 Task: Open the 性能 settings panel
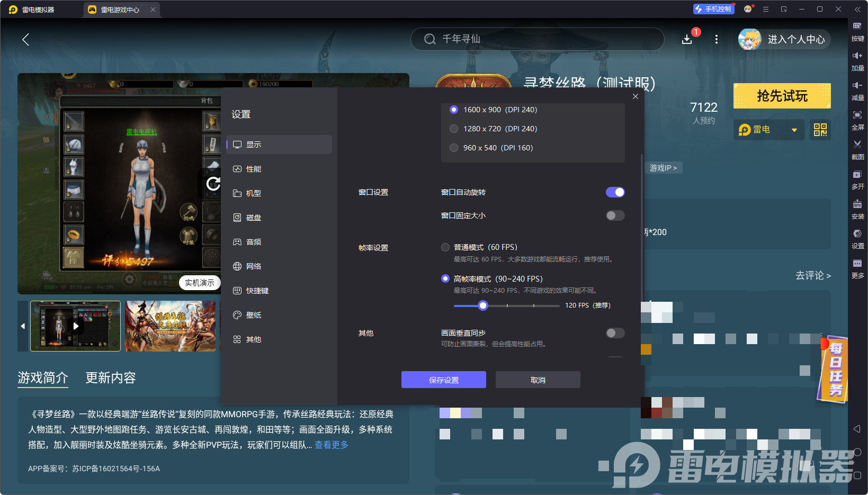pyautogui.click(x=253, y=168)
